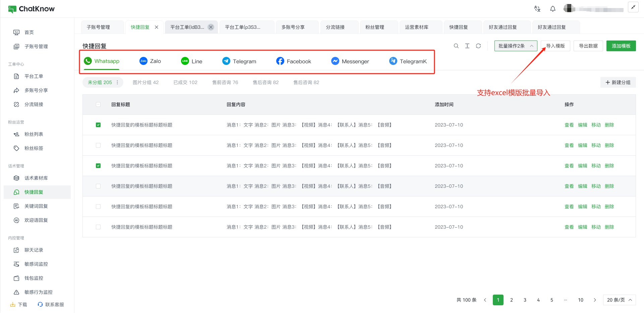Expand the 批量操作2条 dropdown
644x313 pixels.
pos(515,46)
